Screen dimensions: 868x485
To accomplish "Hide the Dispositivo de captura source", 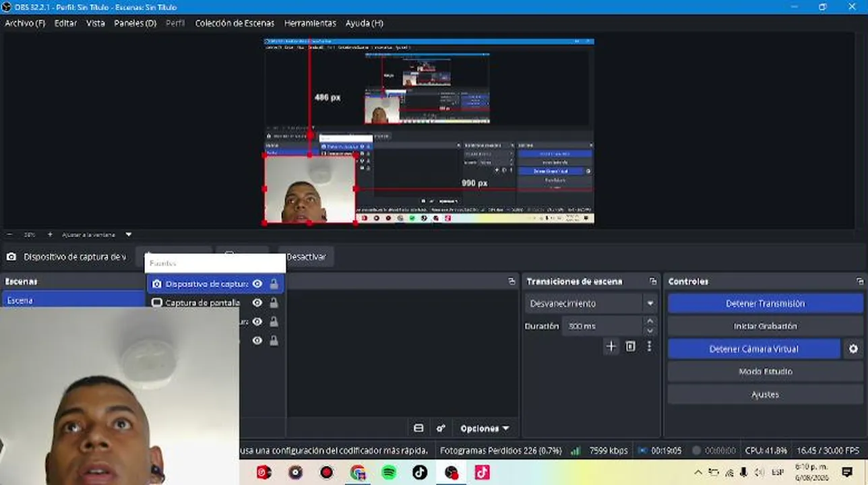I will [x=257, y=284].
